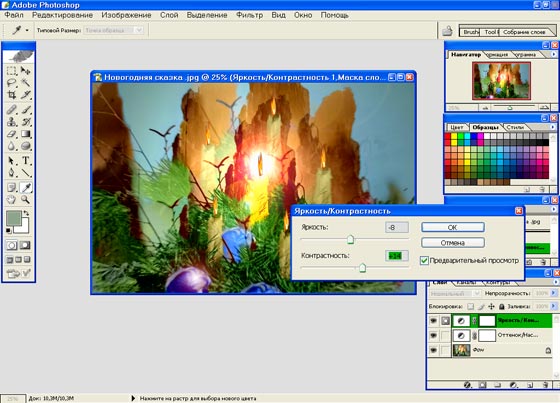Click the OK button in dialog

point(452,227)
